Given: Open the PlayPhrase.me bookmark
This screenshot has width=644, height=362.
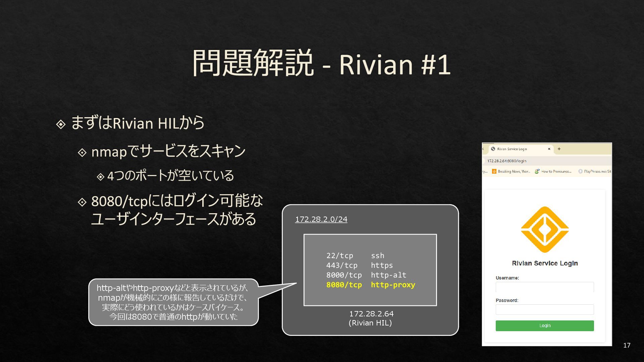Looking at the screenshot, I should click(x=594, y=171).
